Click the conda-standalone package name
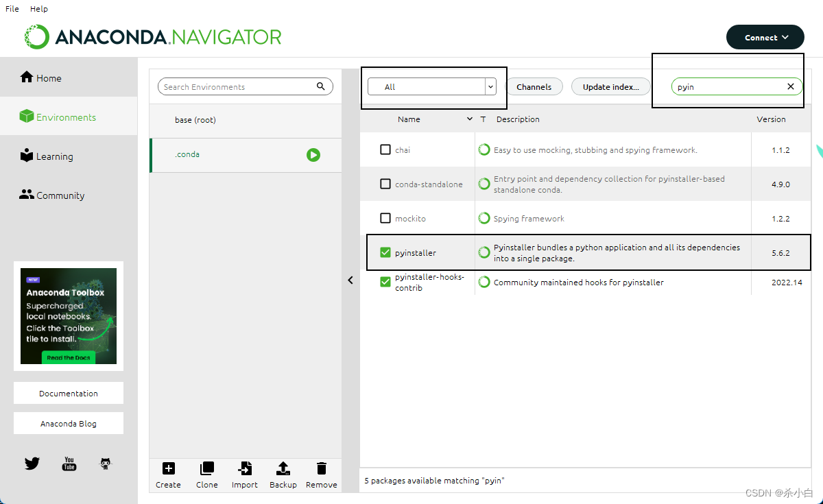This screenshot has height=504, width=823. pyautogui.click(x=429, y=184)
